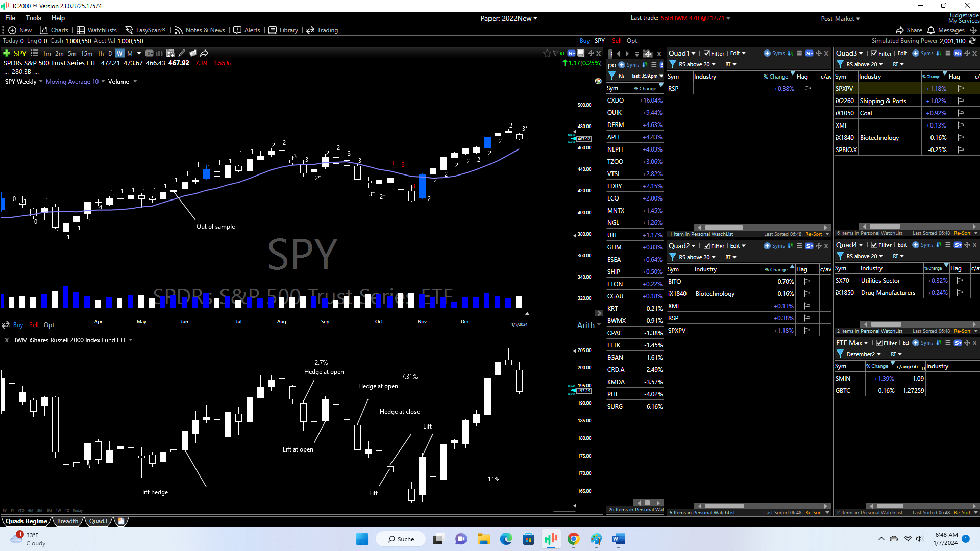Toggle the Quad3 Filter checkbox

tap(874, 53)
